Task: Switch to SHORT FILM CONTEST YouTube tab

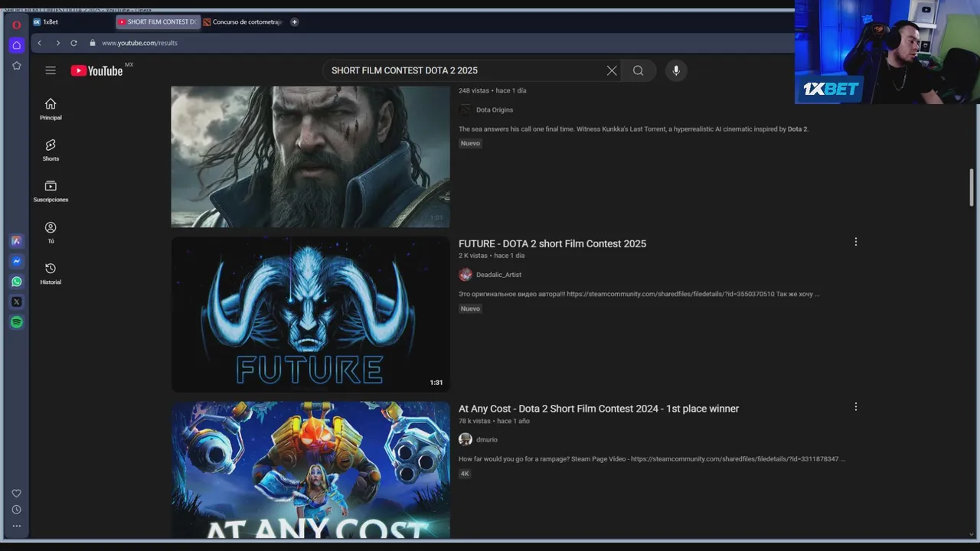Action: pos(158,22)
